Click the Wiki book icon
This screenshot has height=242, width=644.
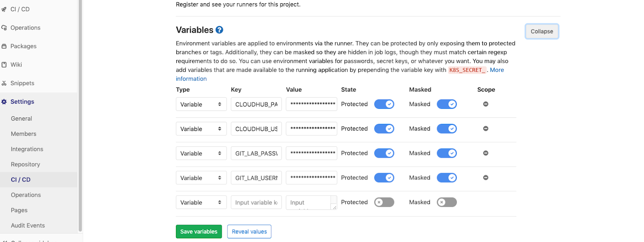4,65
